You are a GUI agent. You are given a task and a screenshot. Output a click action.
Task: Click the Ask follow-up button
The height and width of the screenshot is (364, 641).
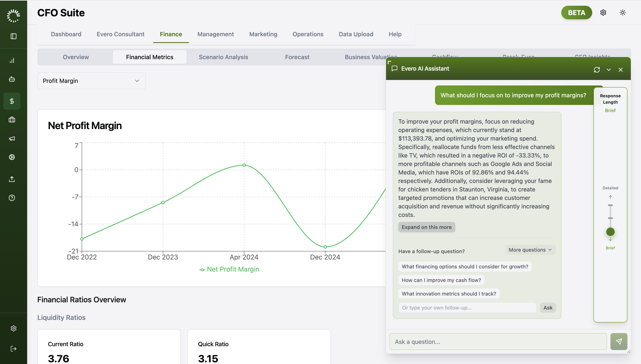pyautogui.click(x=547, y=307)
